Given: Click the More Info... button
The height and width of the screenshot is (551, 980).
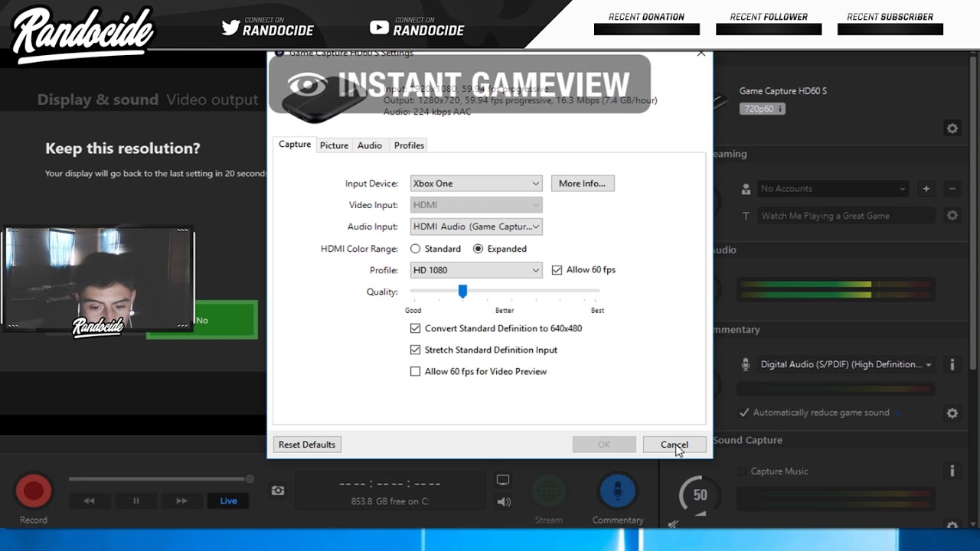Looking at the screenshot, I should (x=582, y=184).
